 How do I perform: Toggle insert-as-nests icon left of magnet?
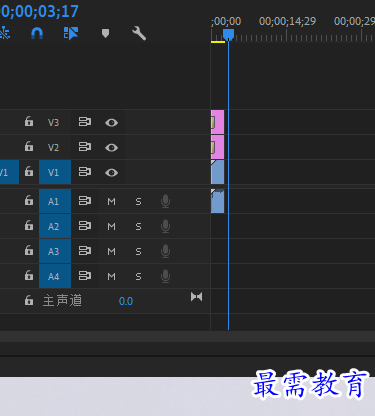5,33
